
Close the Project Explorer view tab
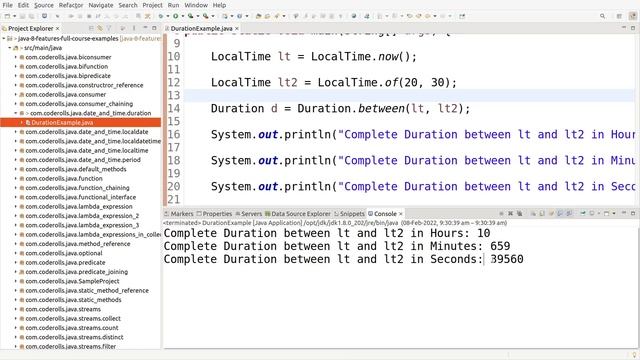click(x=58, y=29)
